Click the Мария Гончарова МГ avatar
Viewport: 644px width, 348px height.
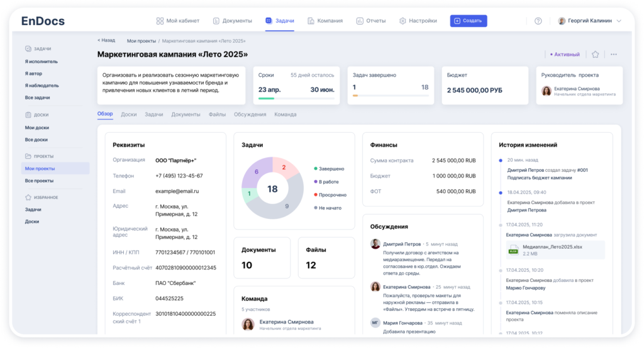(x=375, y=323)
